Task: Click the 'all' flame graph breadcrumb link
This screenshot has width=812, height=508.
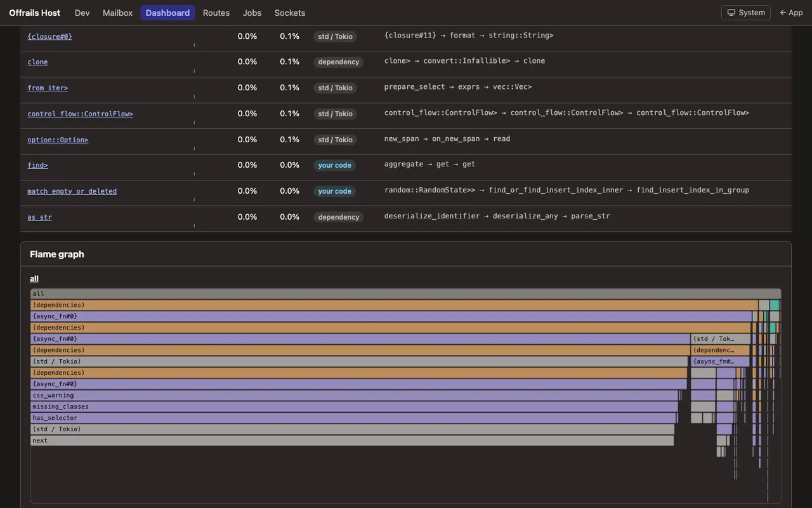Action: pyautogui.click(x=34, y=278)
